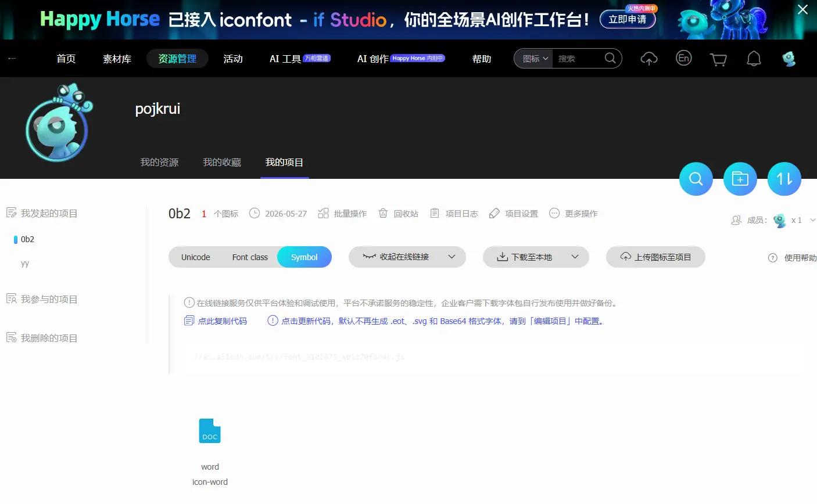
Task: Click the round sort arrows button
Action: [x=784, y=179]
